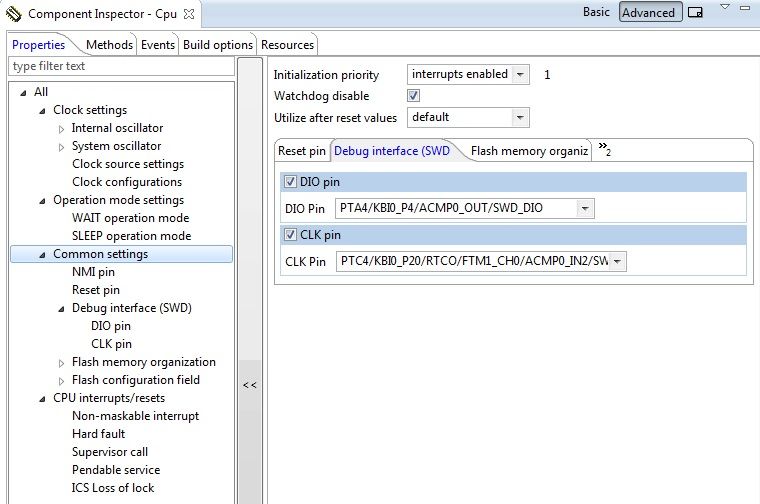Collapse tree panel with << button
Image resolution: width=760 pixels, height=504 pixels.
[x=250, y=385]
